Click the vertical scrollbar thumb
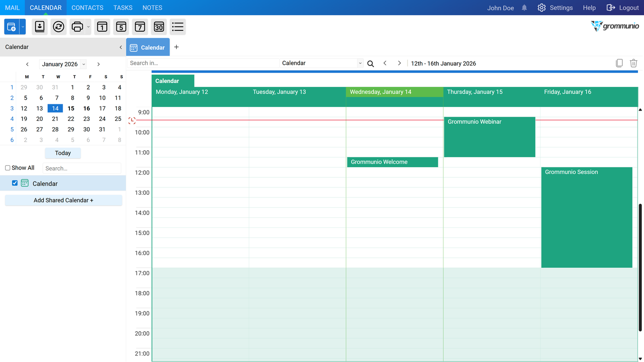 point(640,267)
